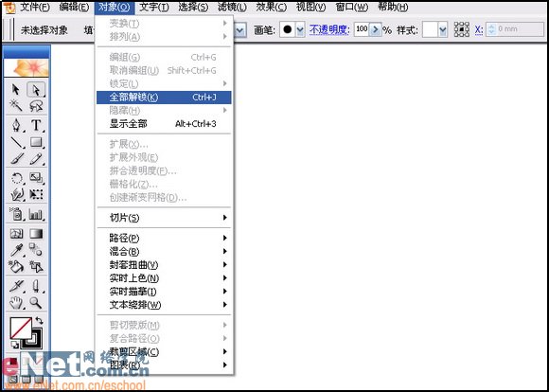Image resolution: width=549 pixels, height=392 pixels.
Task: Select the Magic Wand tool
Action: coord(16,105)
